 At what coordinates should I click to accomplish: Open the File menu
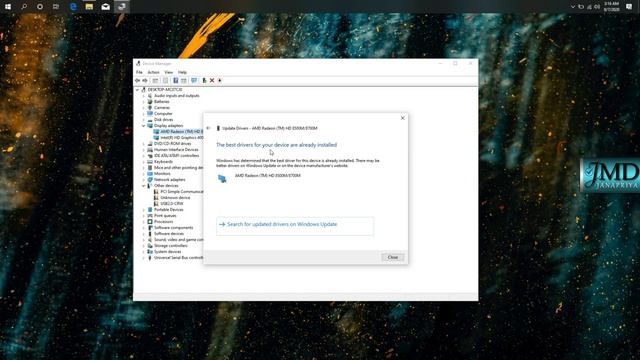[140, 72]
